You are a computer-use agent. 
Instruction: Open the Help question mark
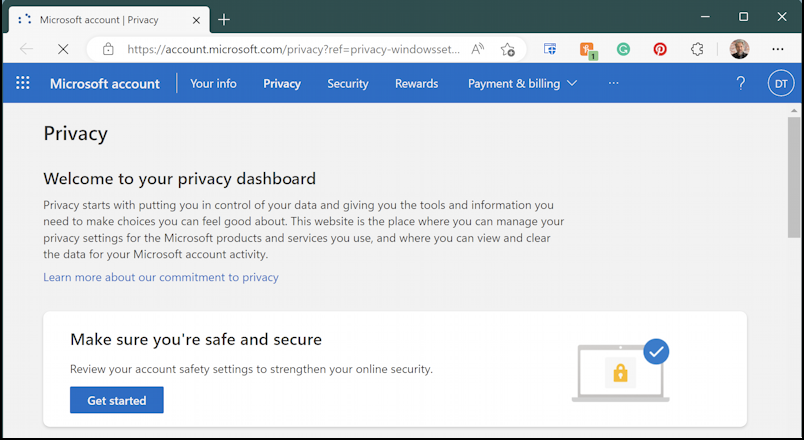click(741, 83)
